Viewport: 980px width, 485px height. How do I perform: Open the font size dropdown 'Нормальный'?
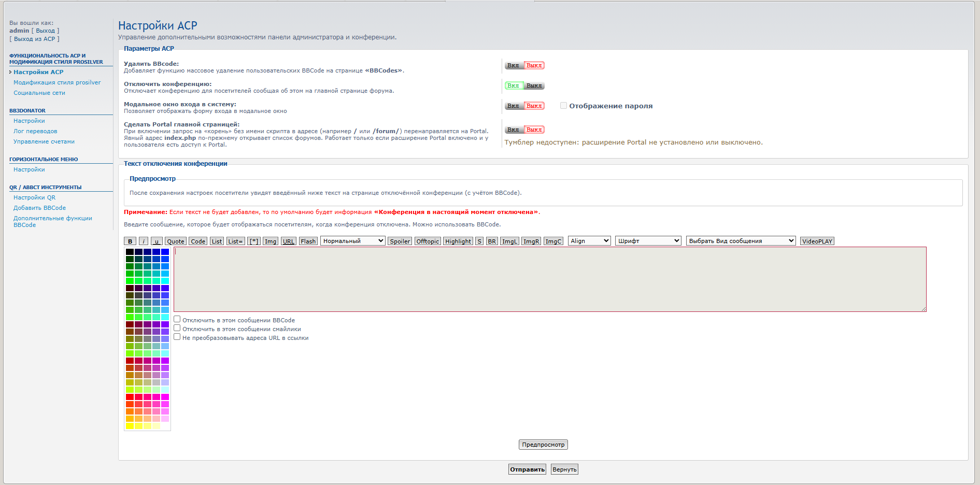pos(353,241)
